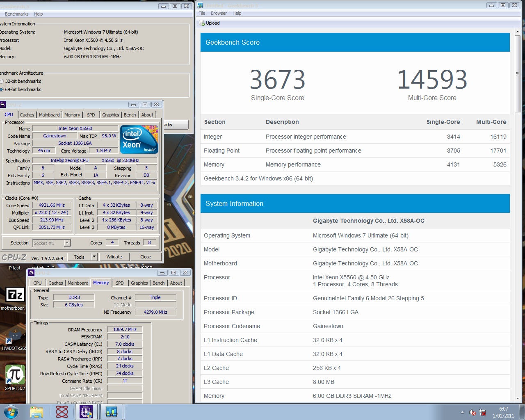Click the Core Speed 4921.66 MHz value

pyautogui.click(x=52, y=205)
